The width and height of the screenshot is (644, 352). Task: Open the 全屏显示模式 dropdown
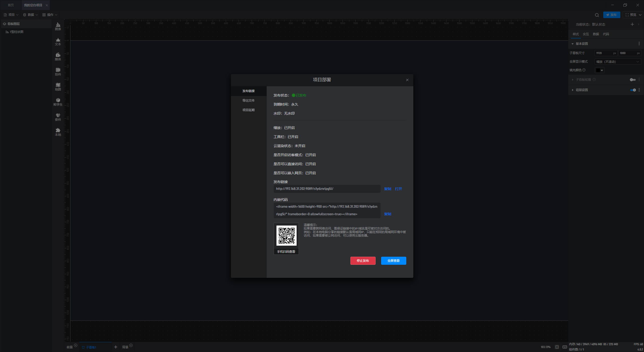[617, 62]
